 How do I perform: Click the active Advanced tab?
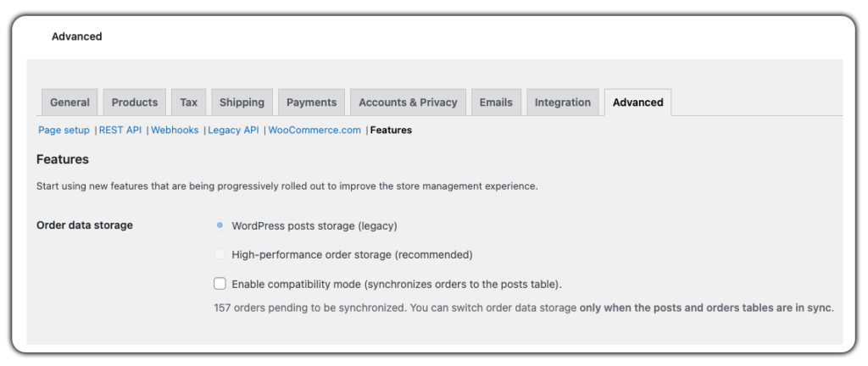point(637,103)
